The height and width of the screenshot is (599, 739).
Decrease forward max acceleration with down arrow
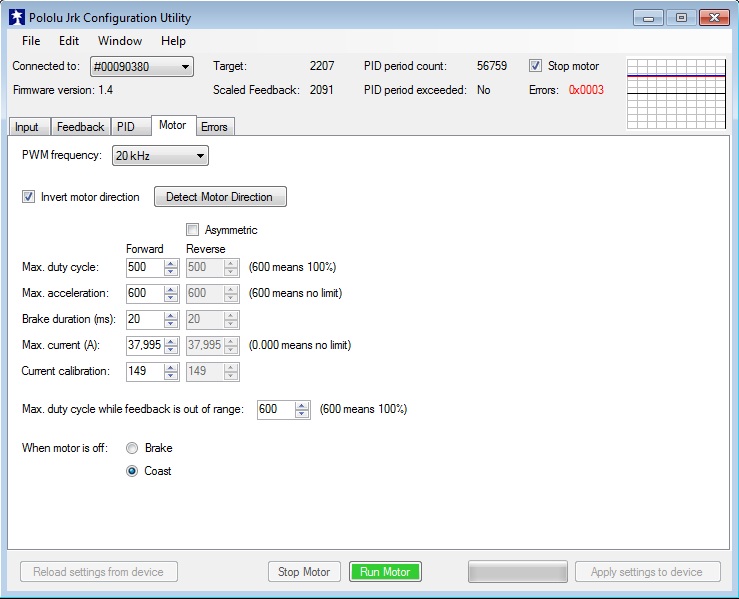(169, 297)
